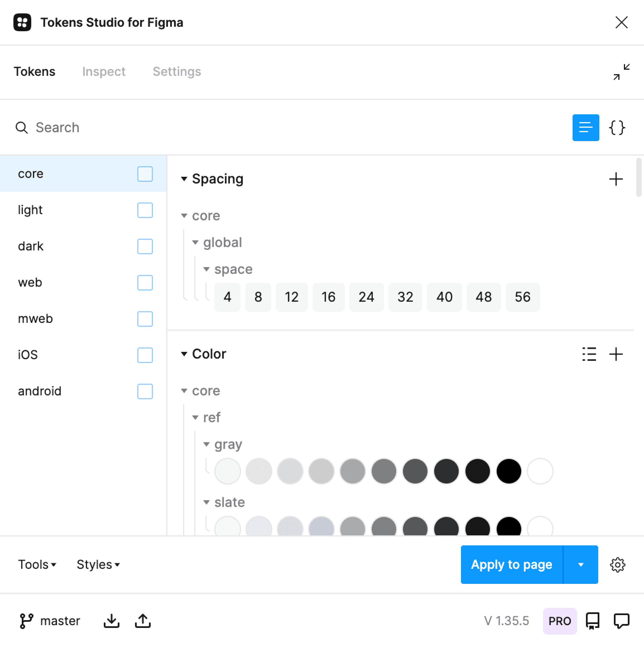Toggle the light token set checkbox
The image size is (644, 648).
pyautogui.click(x=145, y=210)
